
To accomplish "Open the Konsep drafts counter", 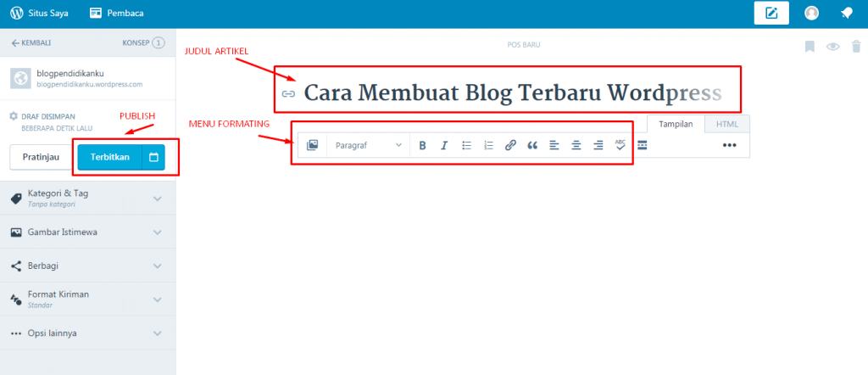I will [143, 42].
